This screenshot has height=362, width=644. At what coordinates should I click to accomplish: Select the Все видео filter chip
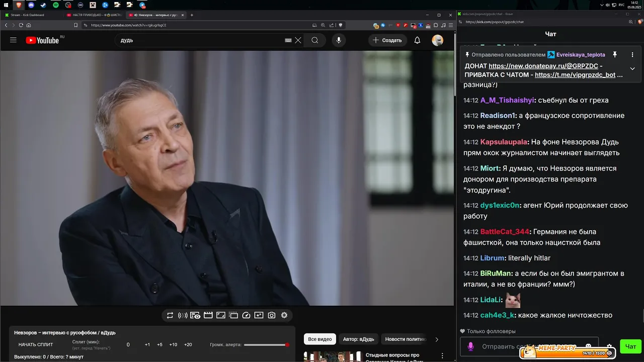coord(320,339)
